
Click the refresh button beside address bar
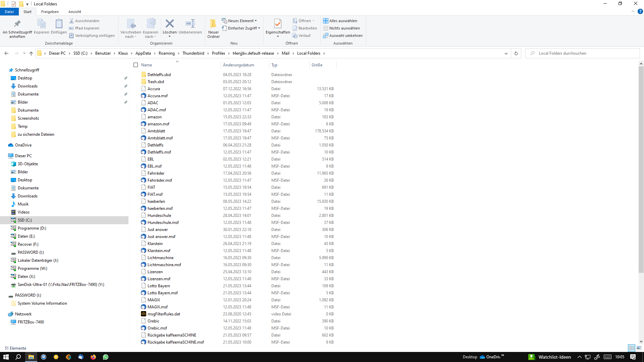coord(516,53)
